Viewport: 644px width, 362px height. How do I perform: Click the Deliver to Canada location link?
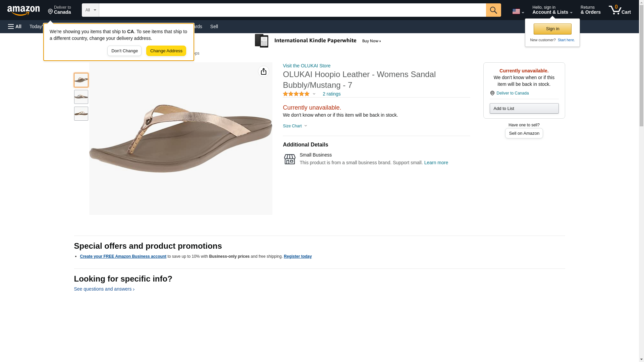tap(512, 93)
